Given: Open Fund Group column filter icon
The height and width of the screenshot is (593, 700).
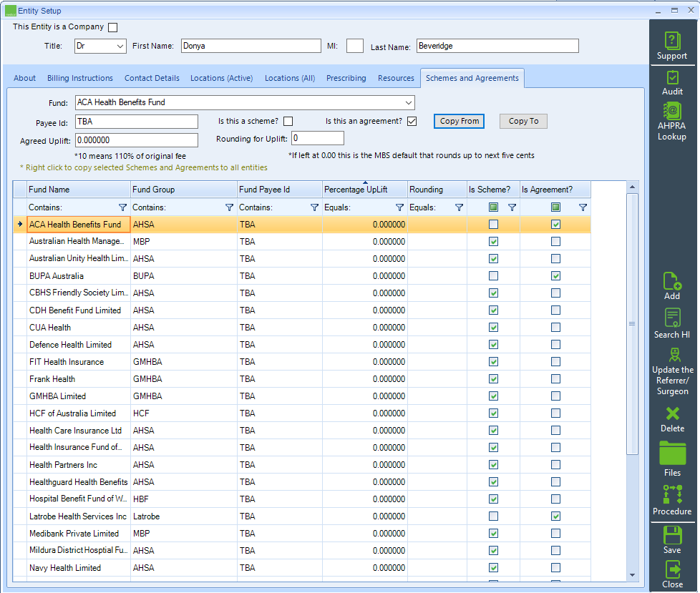Looking at the screenshot, I should coord(229,207).
